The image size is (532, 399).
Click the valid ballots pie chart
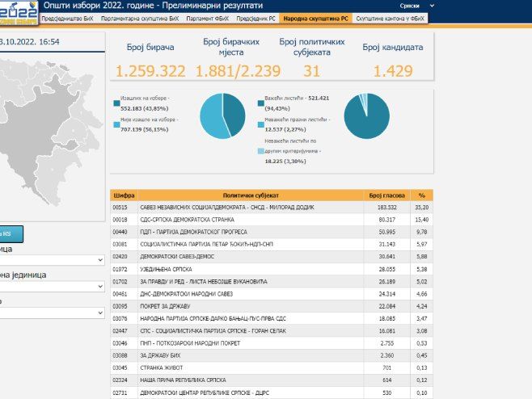click(365, 115)
